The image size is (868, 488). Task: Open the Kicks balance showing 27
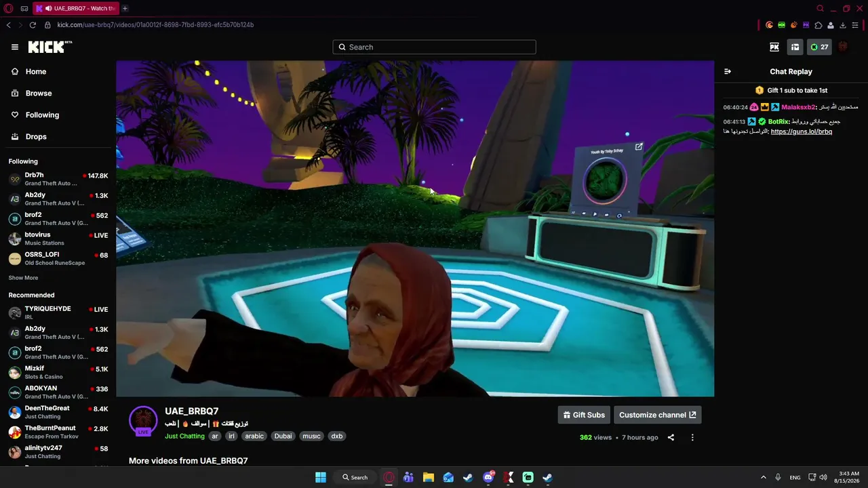coord(820,47)
